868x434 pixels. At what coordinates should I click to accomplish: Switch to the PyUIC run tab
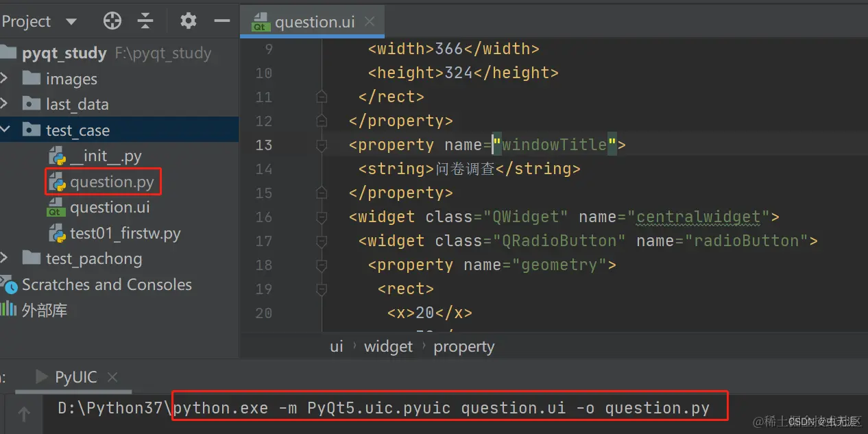[x=76, y=377]
